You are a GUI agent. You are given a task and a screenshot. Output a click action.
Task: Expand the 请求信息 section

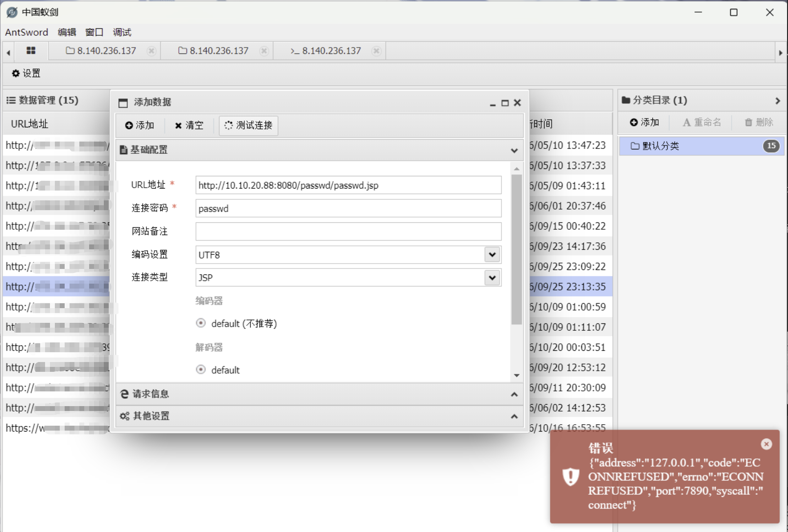514,394
